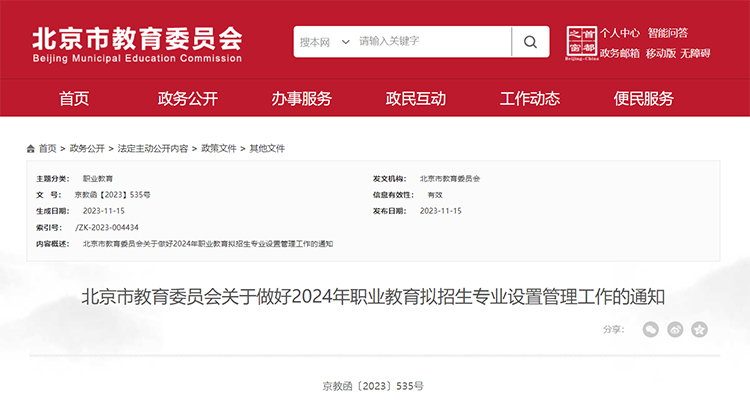The height and width of the screenshot is (400, 750).
Task: Click the article title about 2024年职业教育
Action: coord(373,297)
